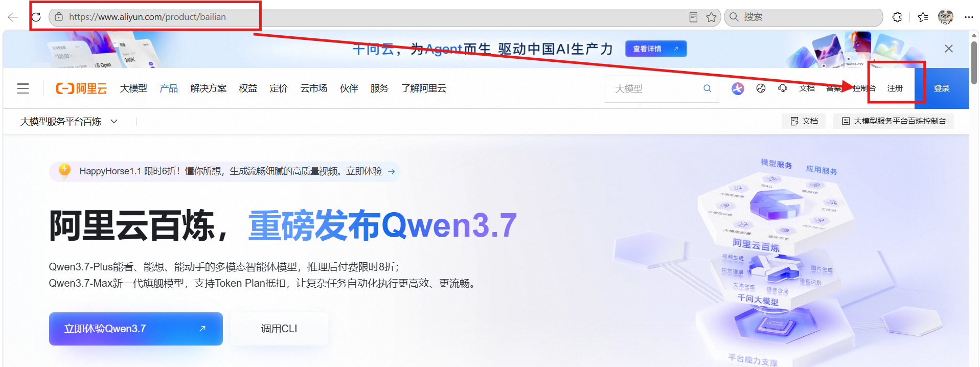Click the browser 搜索 search box

(804, 17)
